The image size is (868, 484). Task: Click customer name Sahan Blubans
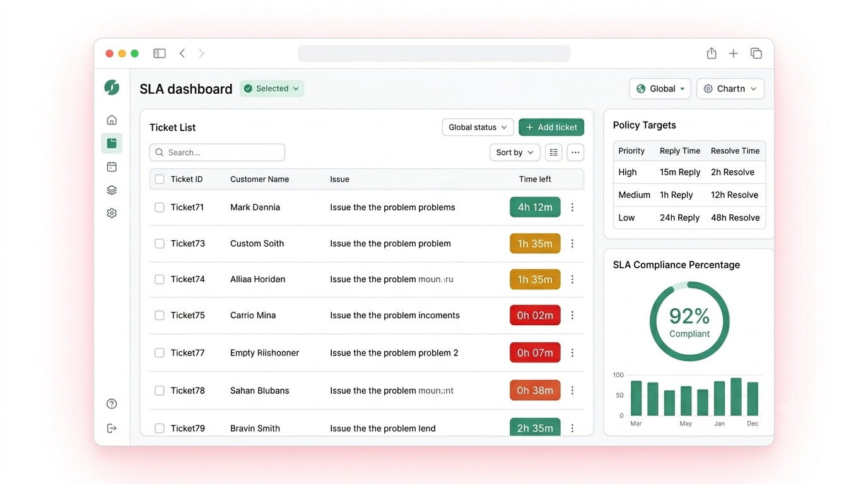click(259, 391)
